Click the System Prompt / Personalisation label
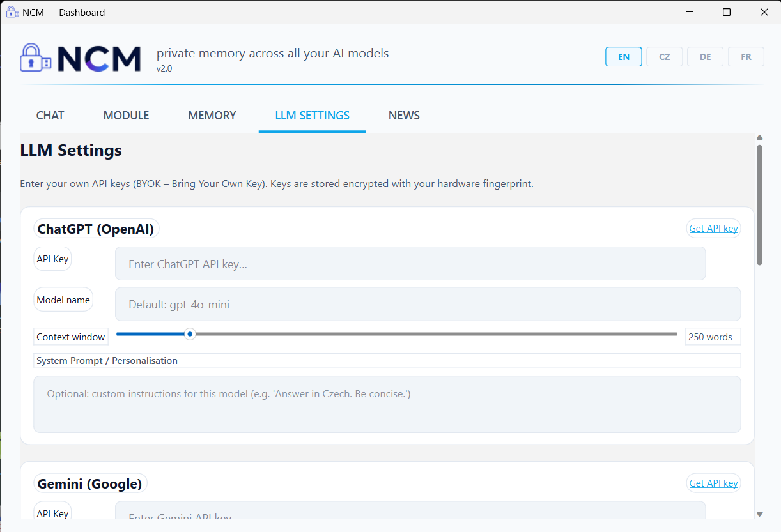 pos(107,361)
